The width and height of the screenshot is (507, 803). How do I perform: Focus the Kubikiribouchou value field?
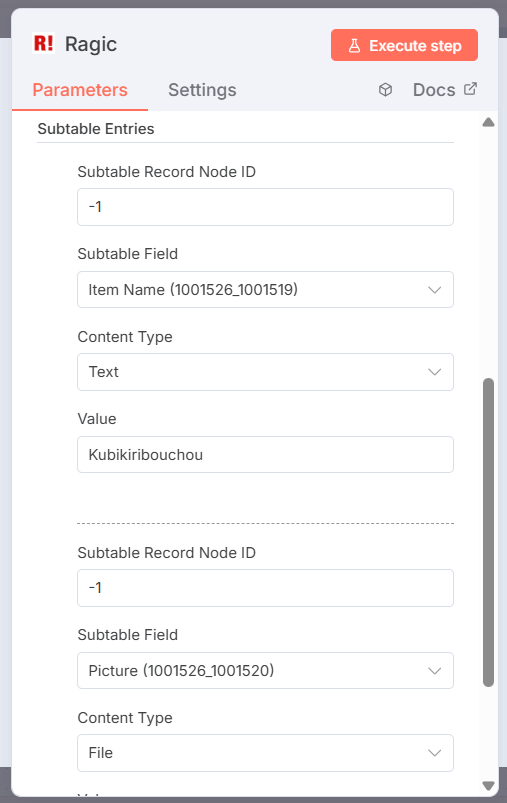tap(265, 454)
